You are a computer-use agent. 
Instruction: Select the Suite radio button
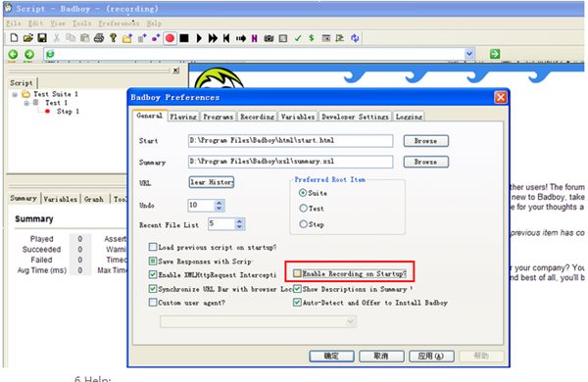coord(303,193)
